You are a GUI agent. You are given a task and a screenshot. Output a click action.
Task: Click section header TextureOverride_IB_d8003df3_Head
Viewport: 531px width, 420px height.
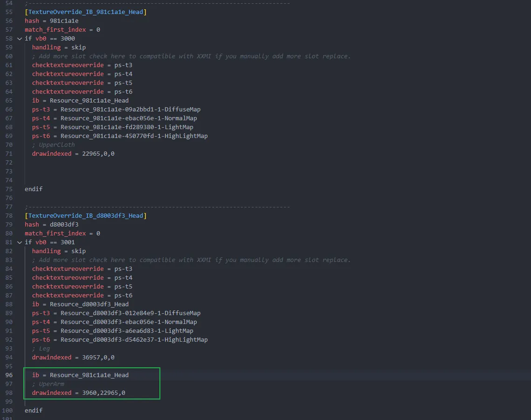86,216
